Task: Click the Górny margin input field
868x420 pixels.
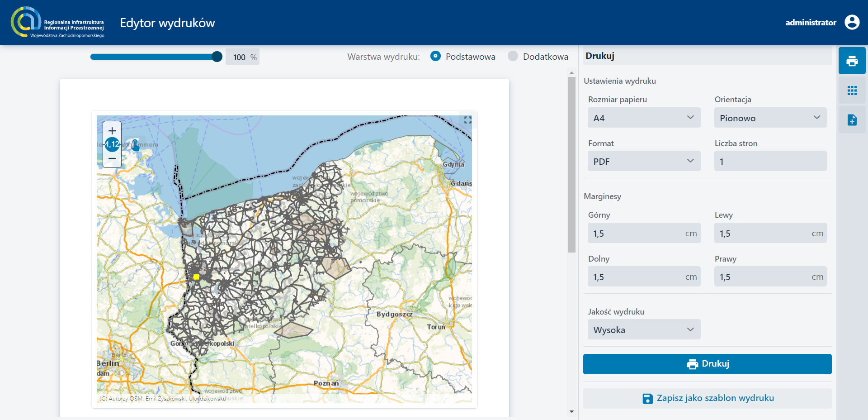Action: (637, 233)
